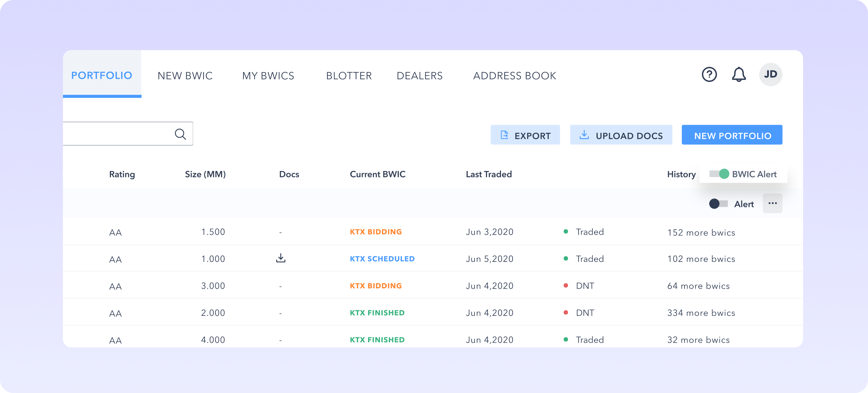Enable the portfolio Alert switch
The image size is (868, 393).
tap(718, 204)
